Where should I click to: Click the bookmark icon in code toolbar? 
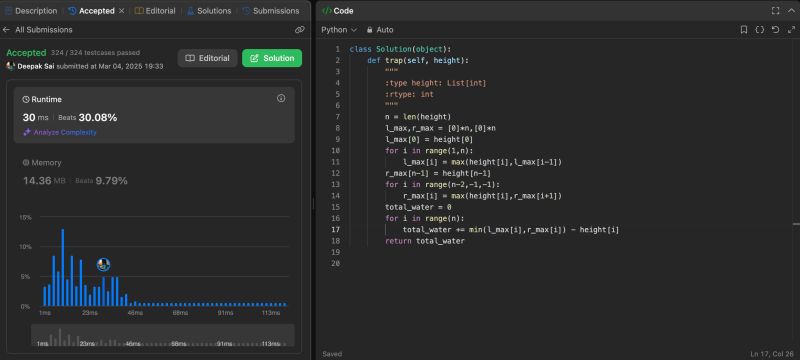coord(744,30)
